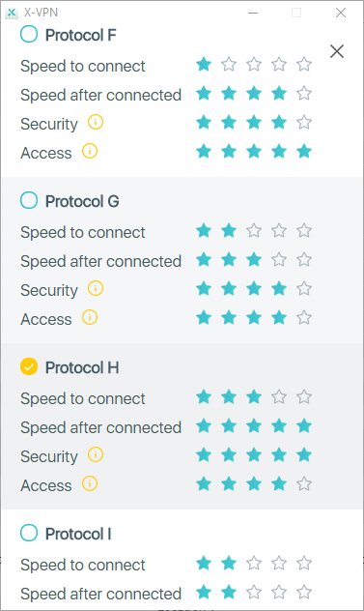Minimize the X-VPN window
The width and height of the screenshot is (364, 611).
tap(253, 13)
